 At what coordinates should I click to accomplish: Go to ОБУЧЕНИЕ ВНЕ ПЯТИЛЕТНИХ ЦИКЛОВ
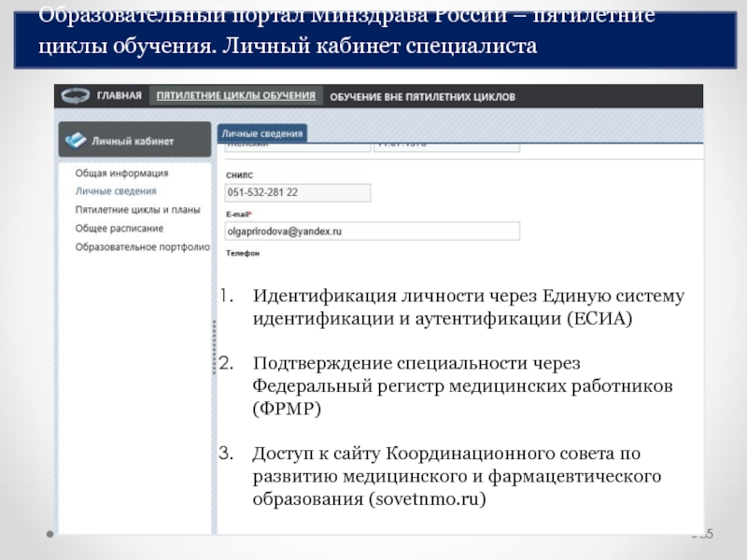point(422,96)
